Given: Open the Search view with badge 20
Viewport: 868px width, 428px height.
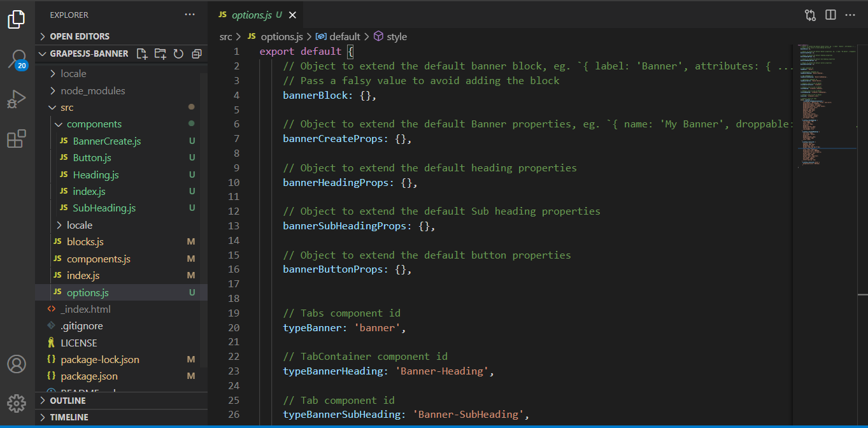Looking at the screenshot, I should tap(17, 59).
